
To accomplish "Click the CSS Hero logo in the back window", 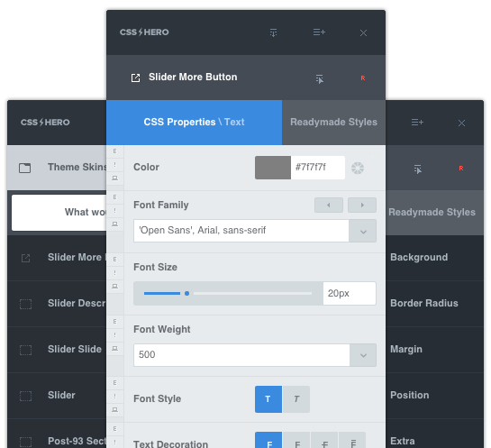I will [45, 123].
